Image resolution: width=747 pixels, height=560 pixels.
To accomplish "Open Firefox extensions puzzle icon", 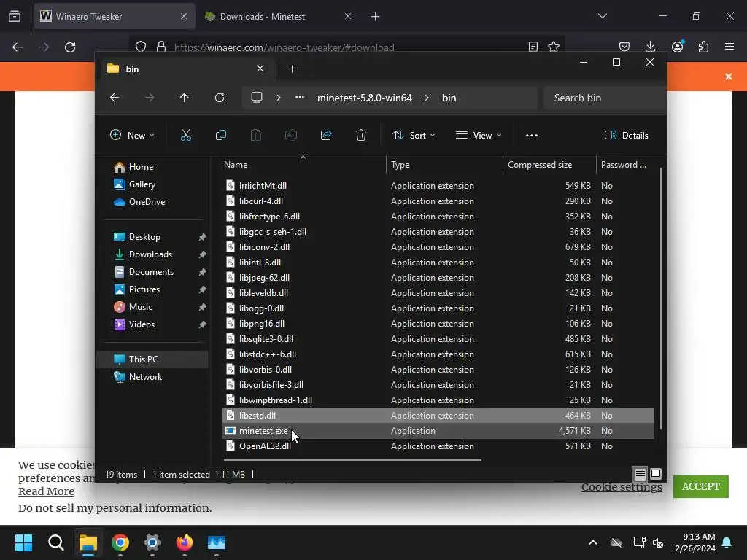I will [704, 47].
